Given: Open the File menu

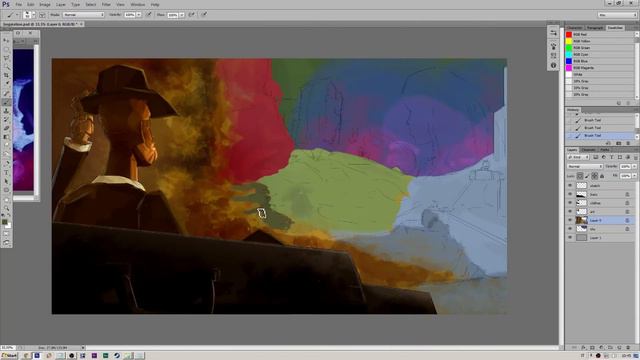Looking at the screenshot, I should click(x=19, y=4).
